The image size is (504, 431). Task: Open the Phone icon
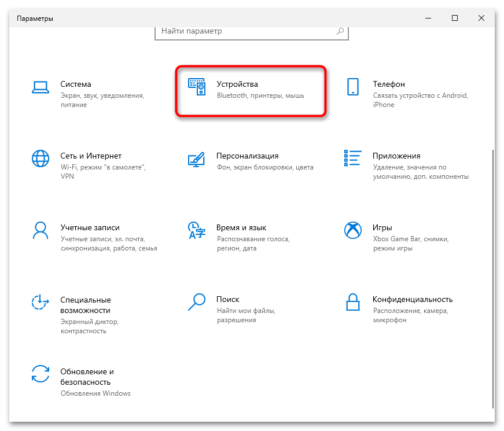353,87
